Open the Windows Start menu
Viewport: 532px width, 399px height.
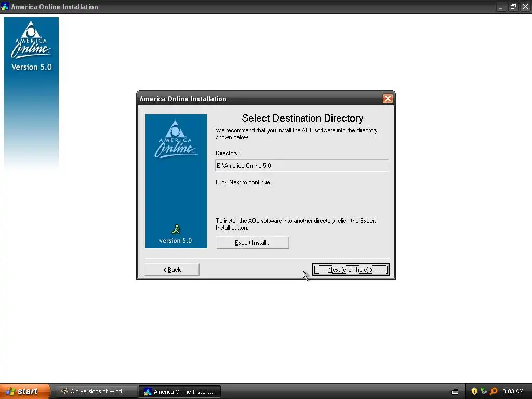coord(25,391)
